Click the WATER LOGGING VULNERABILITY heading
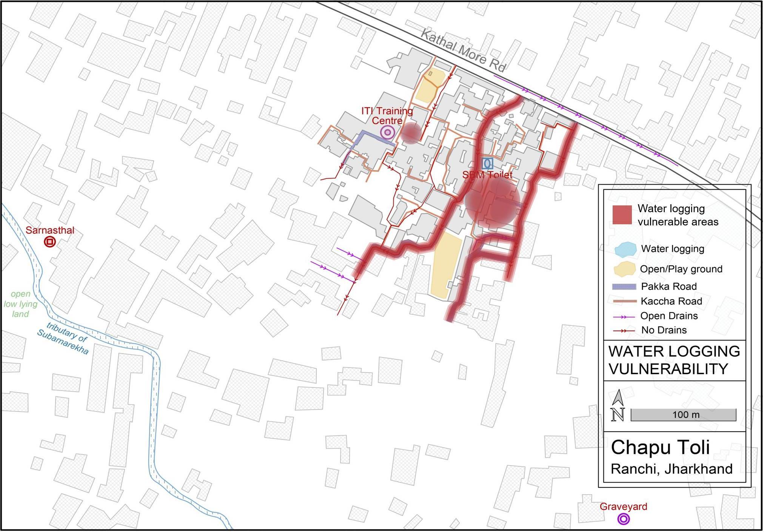This screenshot has height=532, width=764. [674, 360]
